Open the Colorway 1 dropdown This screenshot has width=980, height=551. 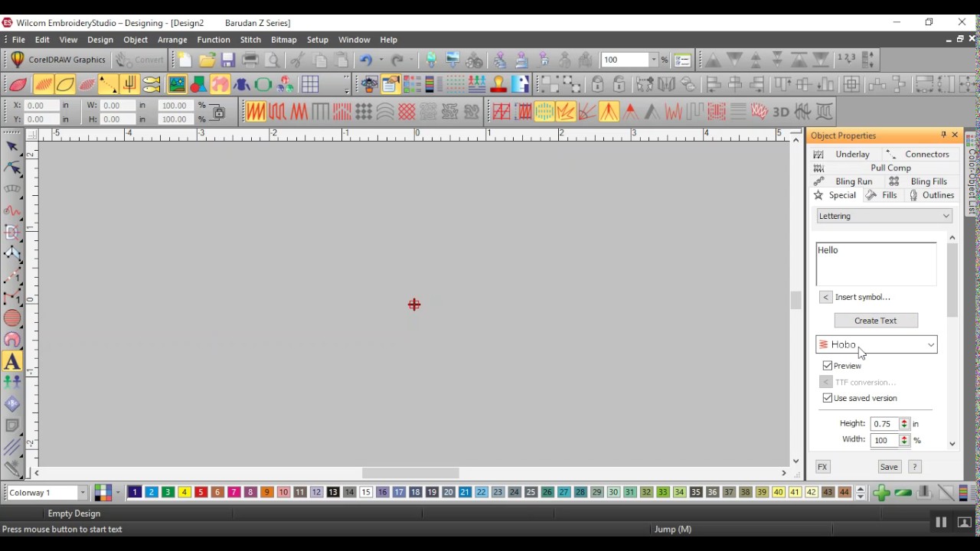coord(82,493)
